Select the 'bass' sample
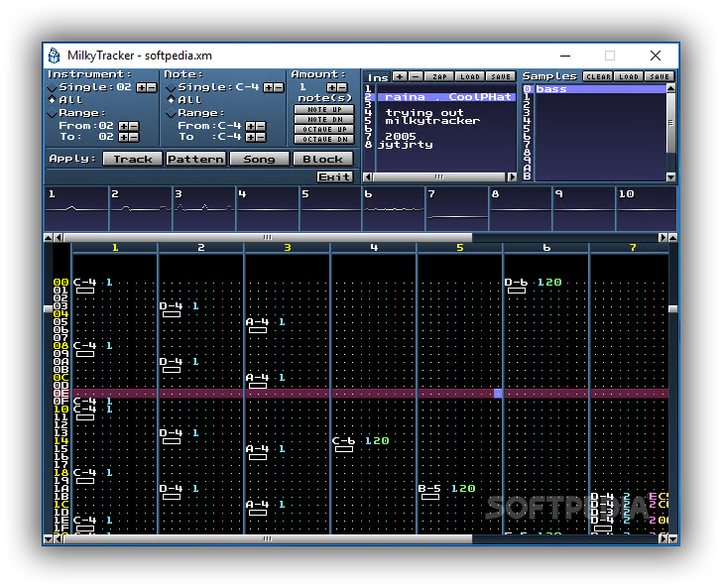 click(601, 89)
